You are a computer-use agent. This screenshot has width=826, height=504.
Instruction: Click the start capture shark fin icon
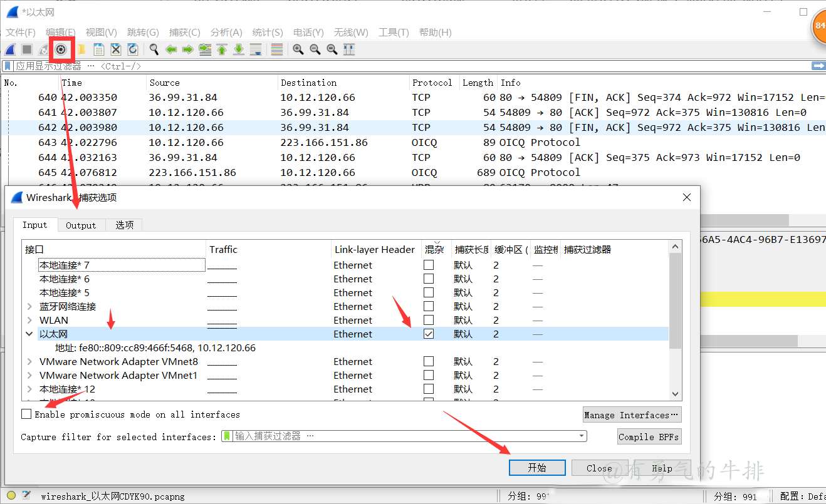(x=10, y=49)
